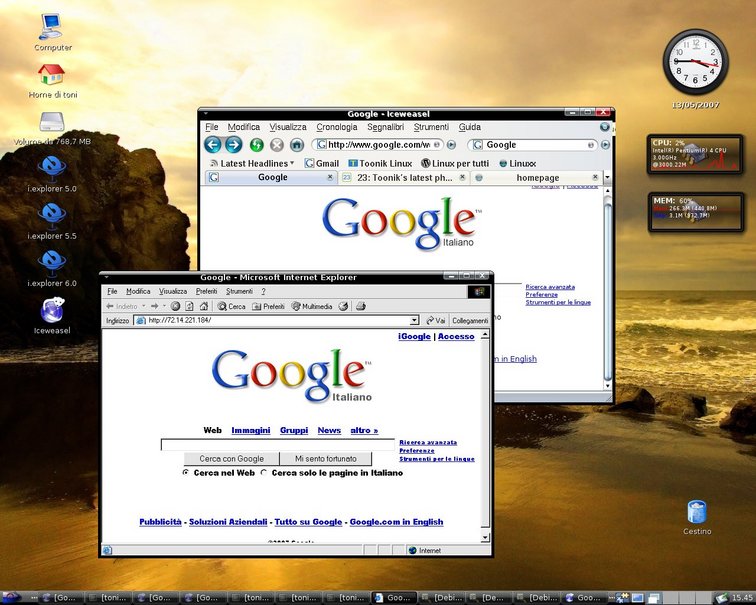Click the Google search box in Internet Explorer

[278, 445]
